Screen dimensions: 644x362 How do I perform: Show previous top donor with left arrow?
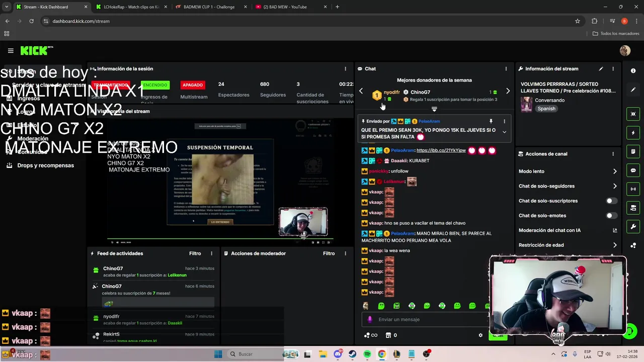361,91
